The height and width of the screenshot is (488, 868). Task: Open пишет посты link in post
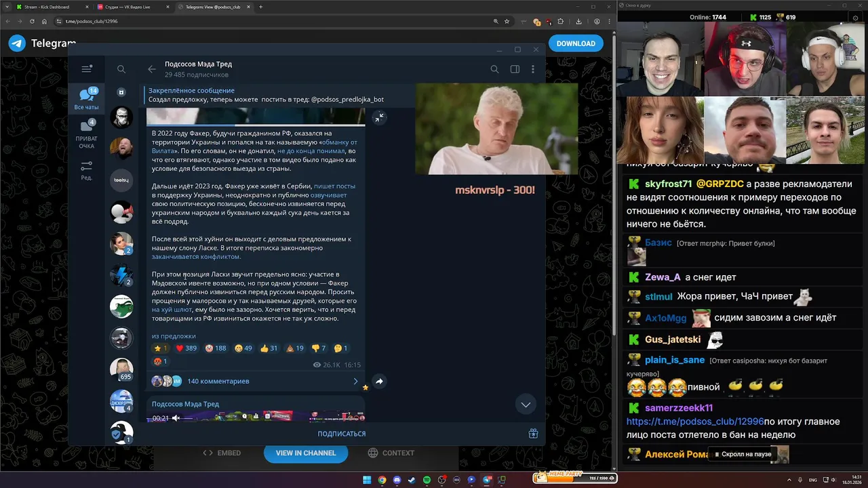tap(334, 186)
